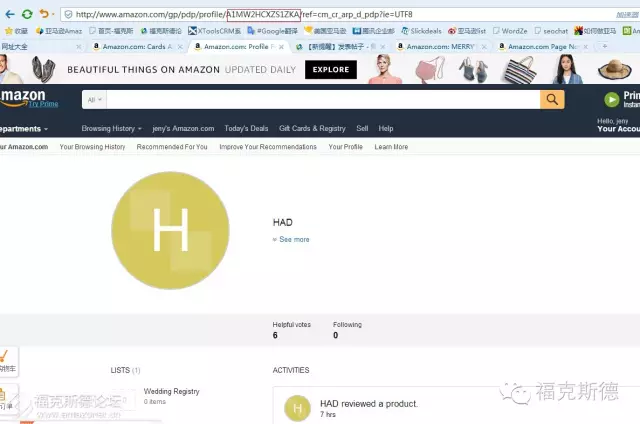Open Your Browsing History subnav link
The width and height of the screenshot is (640, 424).
click(92, 147)
